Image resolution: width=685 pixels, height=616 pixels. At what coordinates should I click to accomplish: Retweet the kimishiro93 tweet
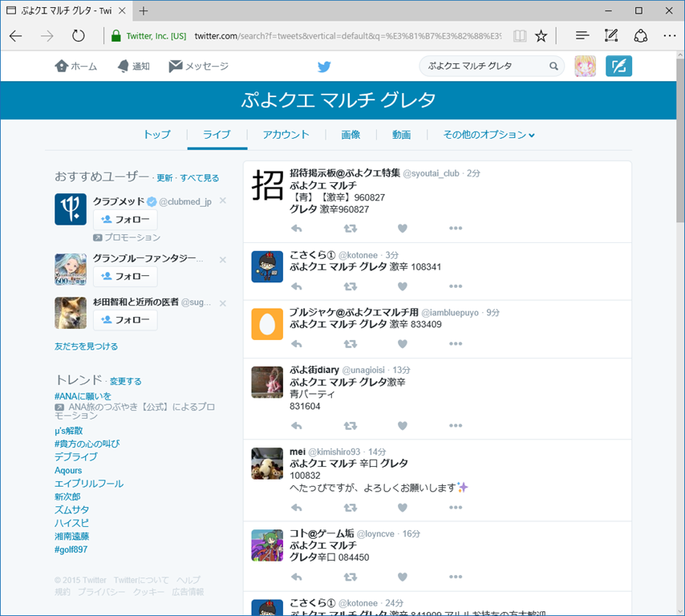(350, 507)
